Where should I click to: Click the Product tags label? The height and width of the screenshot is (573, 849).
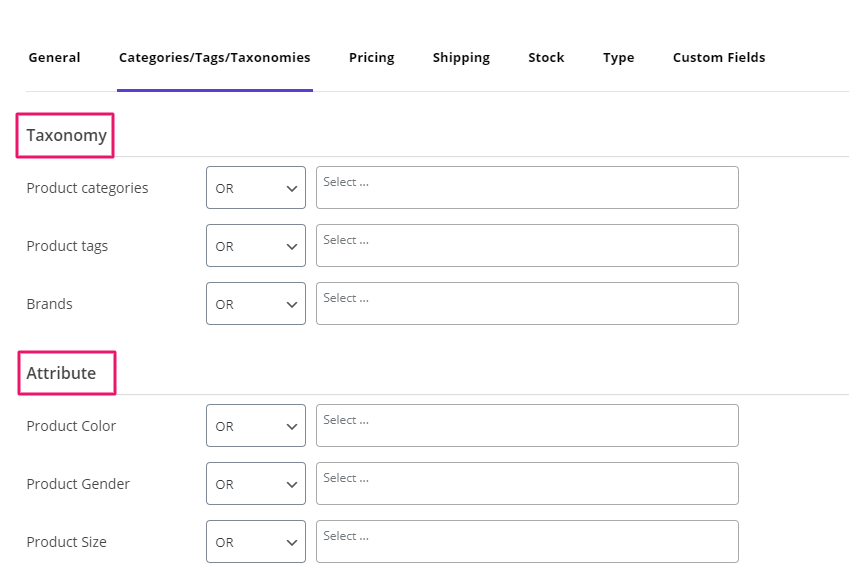tap(67, 246)
